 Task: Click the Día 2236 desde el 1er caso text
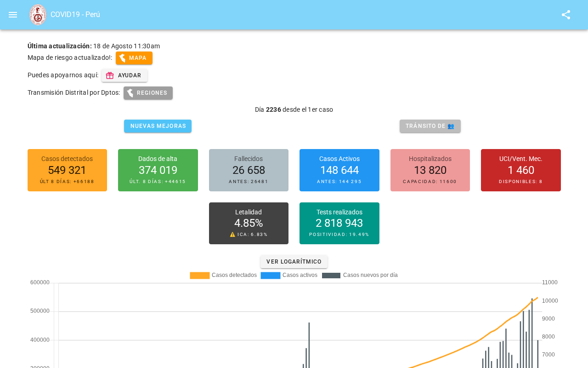pyautogui.click(x=294, y=109)
